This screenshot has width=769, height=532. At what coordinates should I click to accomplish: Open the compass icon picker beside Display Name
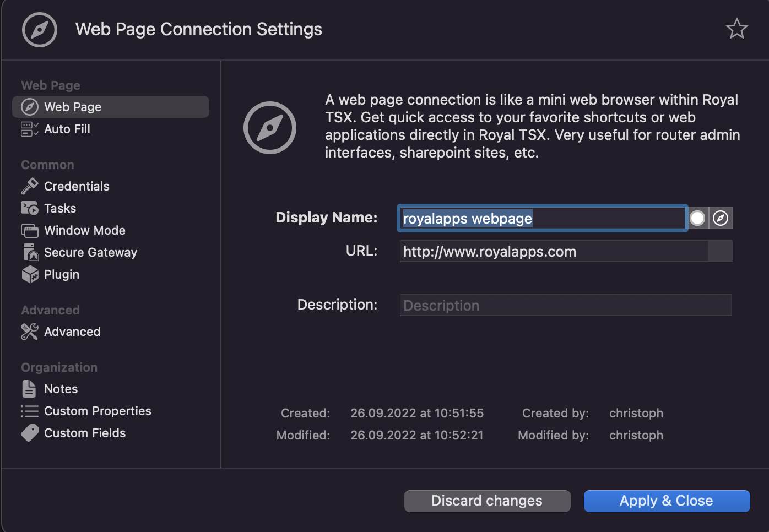tap(721, 219)
